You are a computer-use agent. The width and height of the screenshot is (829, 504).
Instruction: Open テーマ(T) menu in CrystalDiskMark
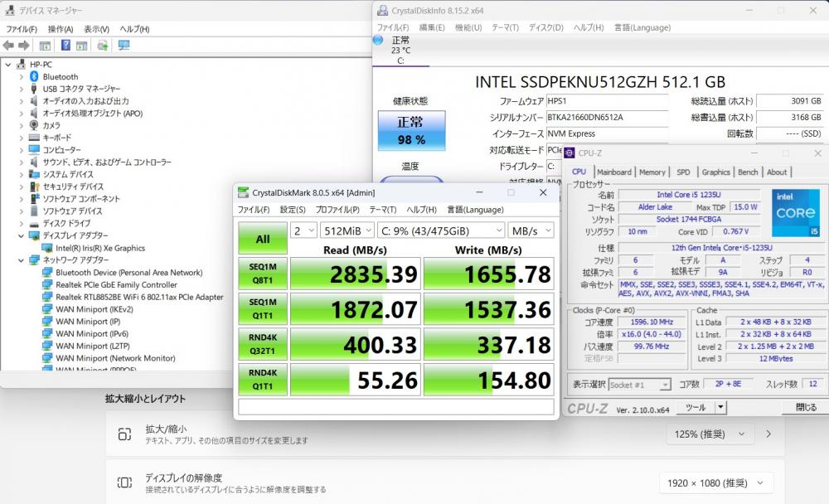pos(383,210)
